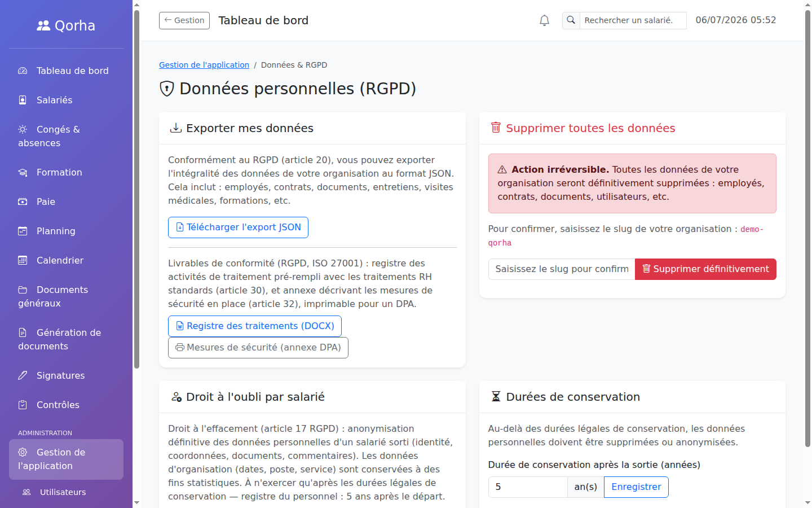Click the warning triangle icon in alert
The image size is (812, 508).
502,169
